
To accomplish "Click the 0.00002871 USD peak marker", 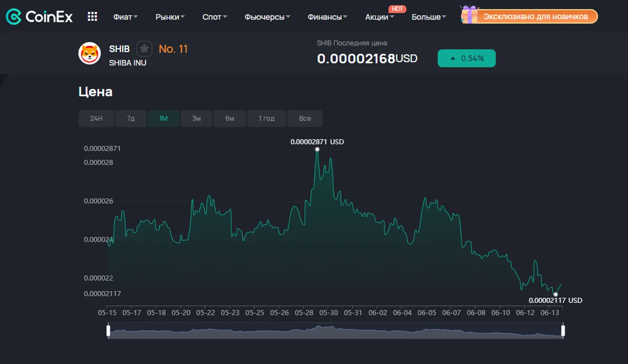I will [x=317, y=149].
